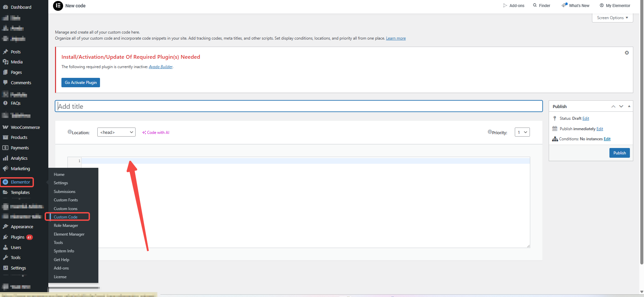The image size is (644, 297).
Task: Open Settings in Elementor submenu
Action: click(x=61, y=183)
